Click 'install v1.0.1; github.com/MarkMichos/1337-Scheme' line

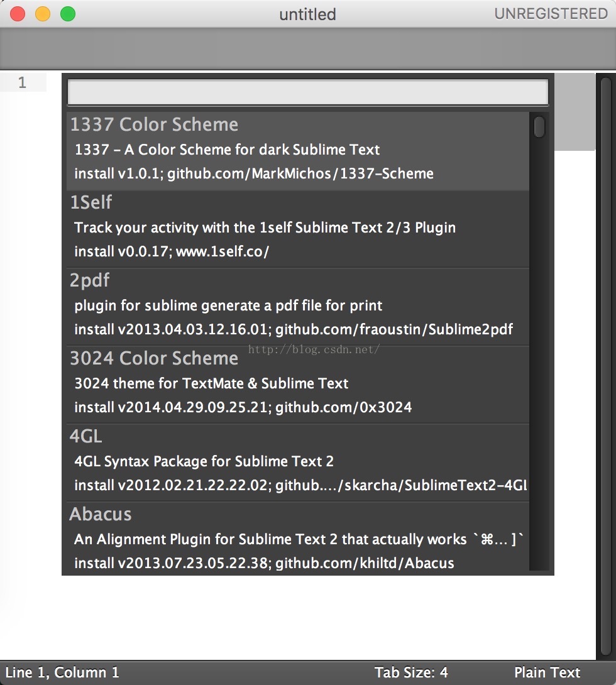tap(254, 174)
